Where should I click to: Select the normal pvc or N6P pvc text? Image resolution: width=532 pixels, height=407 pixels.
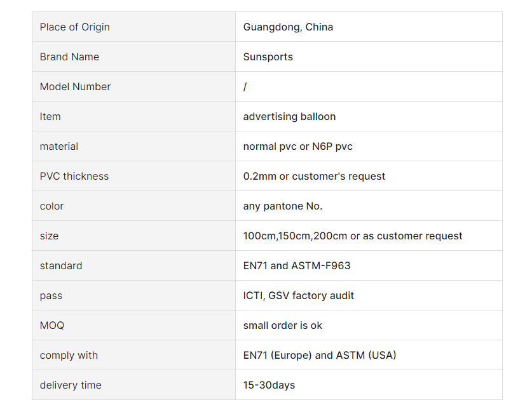297,147
